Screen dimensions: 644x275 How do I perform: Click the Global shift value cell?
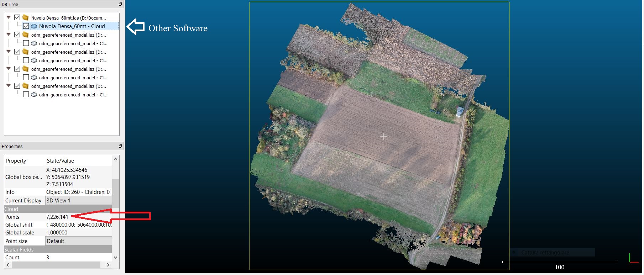pyautogui.click(x=79, y=225)
